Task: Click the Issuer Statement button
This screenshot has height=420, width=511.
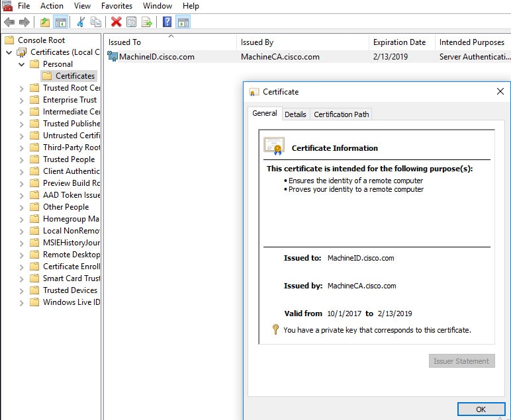Action: point(461,360)
